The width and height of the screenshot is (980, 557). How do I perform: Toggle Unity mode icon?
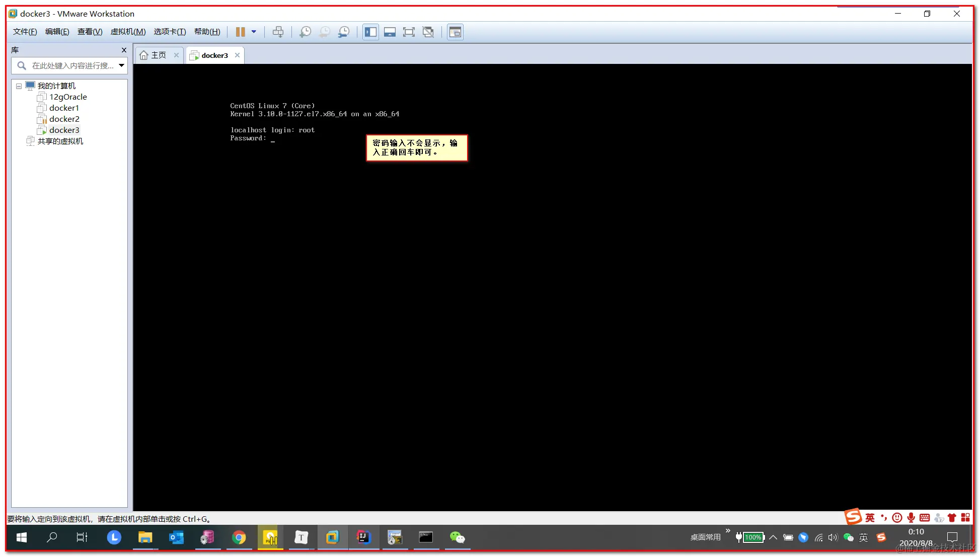[428, 32]
